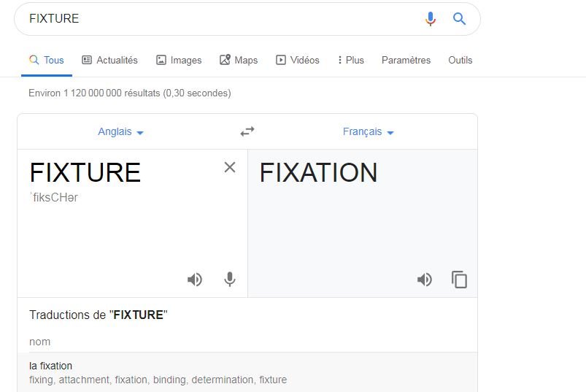Open the Vidéos tab
586x392 pixels.
(298, 60)
